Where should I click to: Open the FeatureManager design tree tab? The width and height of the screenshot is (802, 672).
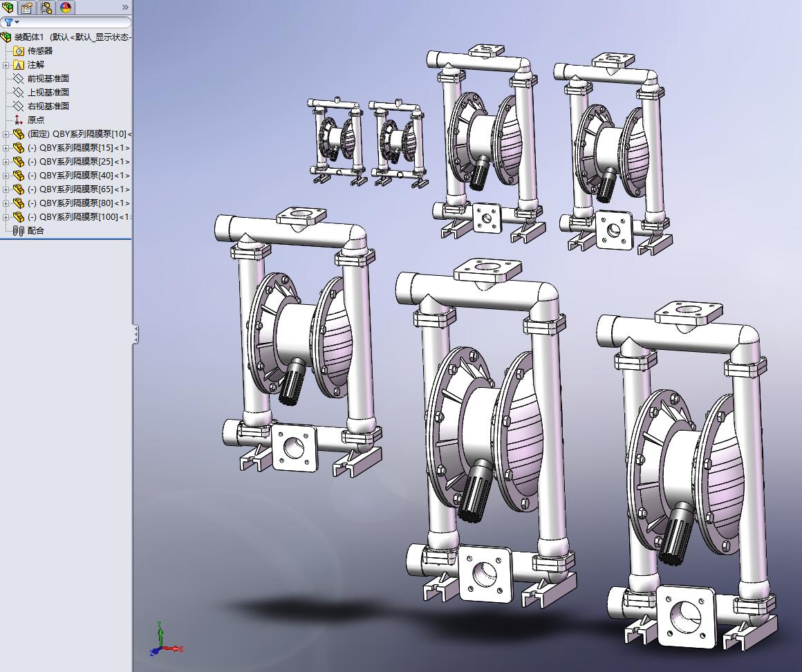coord(8,7)
